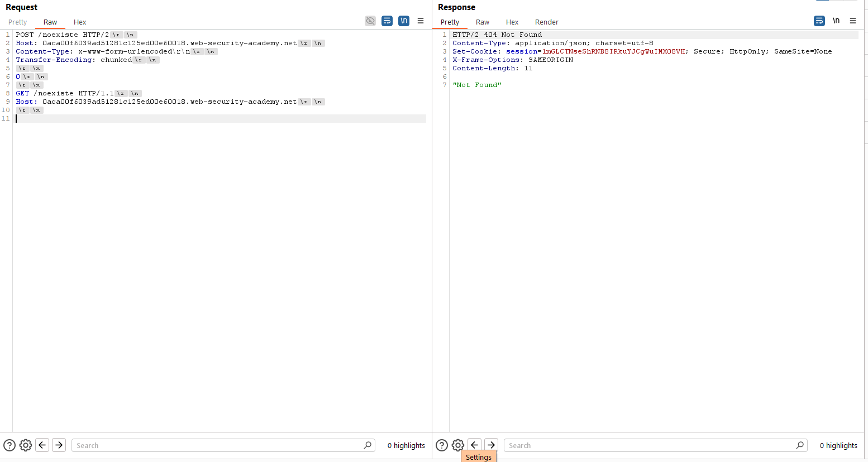Toggle hidden-items eye icon in Request panel

pyautogui.click(x=370, y=21)
